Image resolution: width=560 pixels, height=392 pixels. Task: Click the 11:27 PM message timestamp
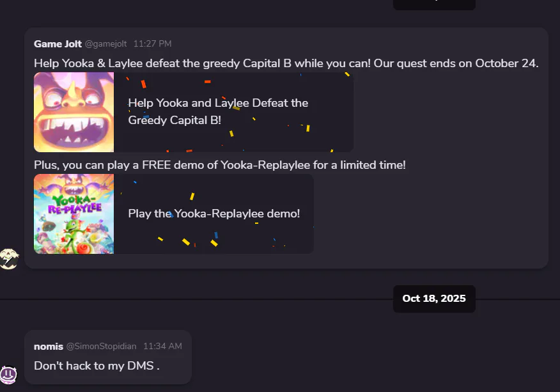[152, 43]
